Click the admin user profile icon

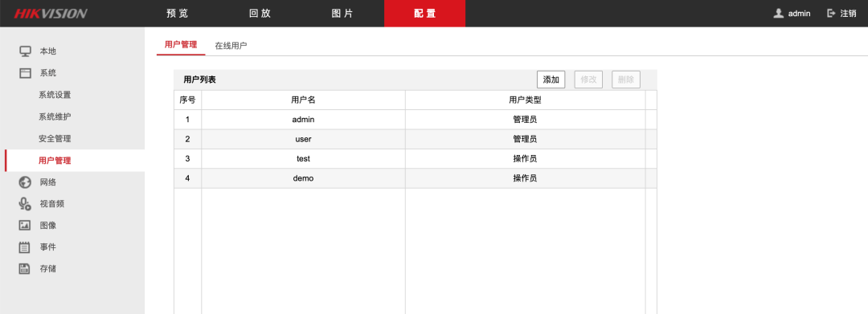(x=778, y=14)
